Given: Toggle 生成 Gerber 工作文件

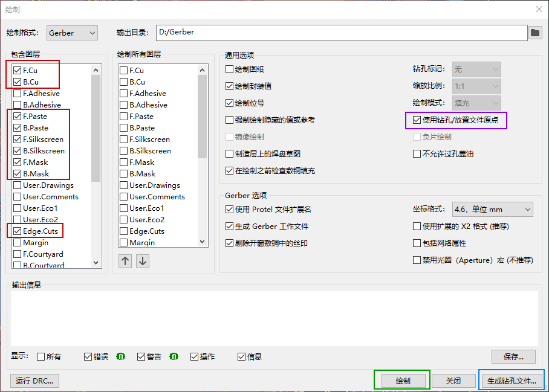Looking at the screenshot, I should [229, 227].
